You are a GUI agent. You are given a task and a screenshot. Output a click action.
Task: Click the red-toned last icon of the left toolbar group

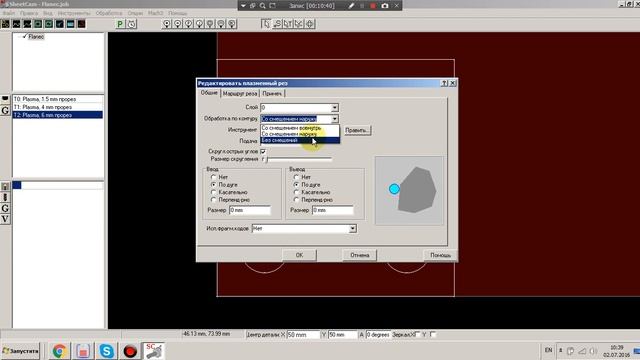click(x=81, y=24)
